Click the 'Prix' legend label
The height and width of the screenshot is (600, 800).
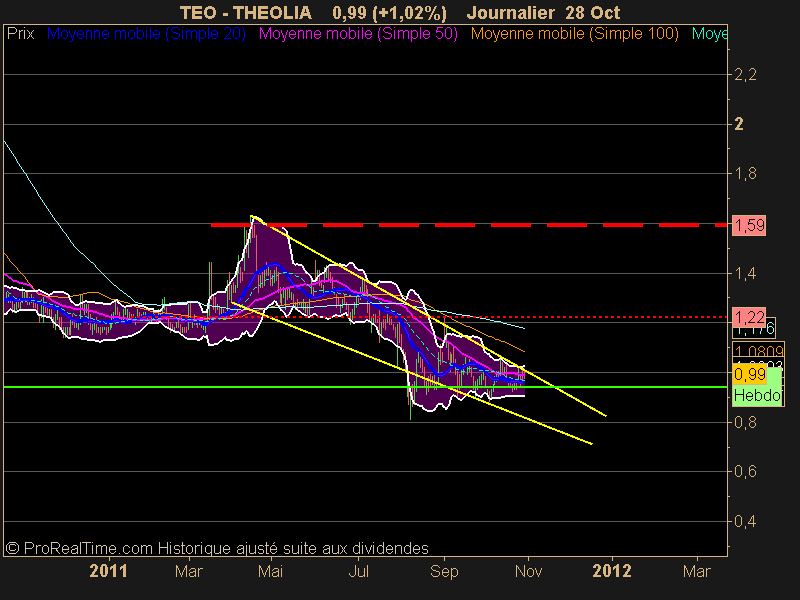(x=20, y=34)
